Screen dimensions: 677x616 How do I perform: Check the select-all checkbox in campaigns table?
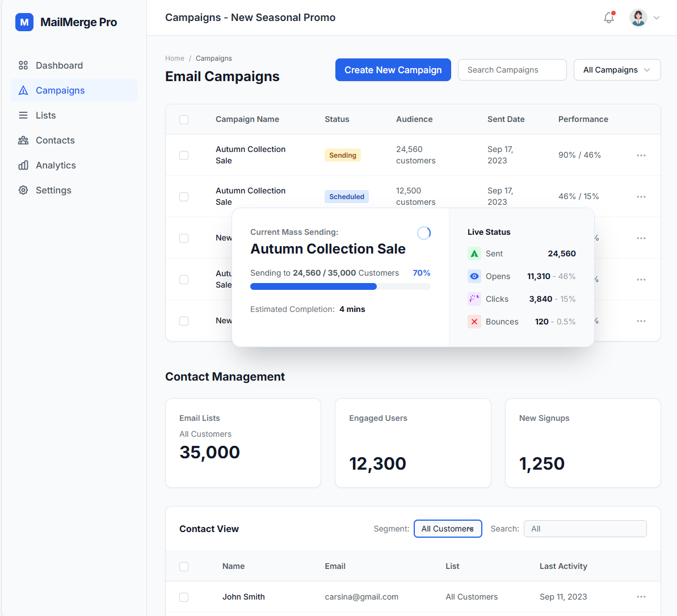tap(184, 120)
